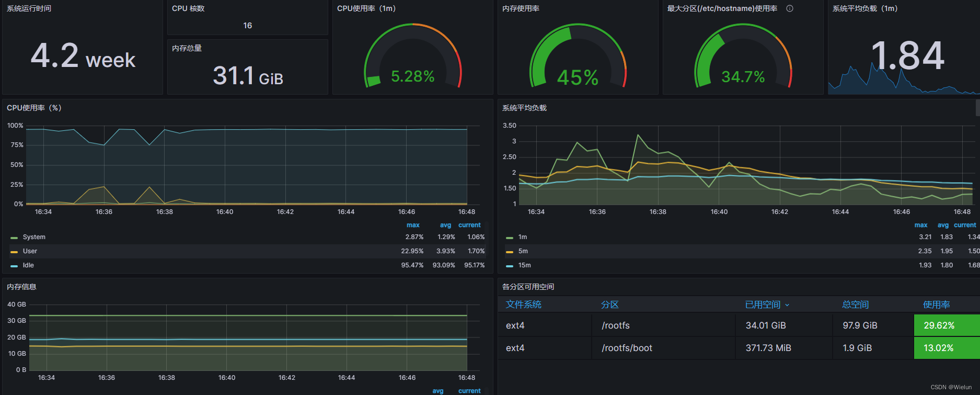Sort load legend by avg column
This screenshot has height=395, width=980.
(943, 225)
